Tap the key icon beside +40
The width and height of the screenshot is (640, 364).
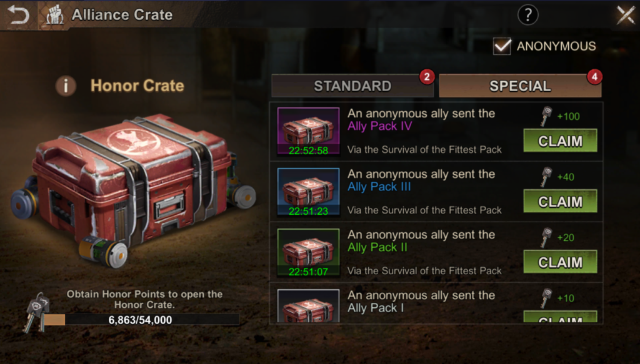click(x=546, y=177)
